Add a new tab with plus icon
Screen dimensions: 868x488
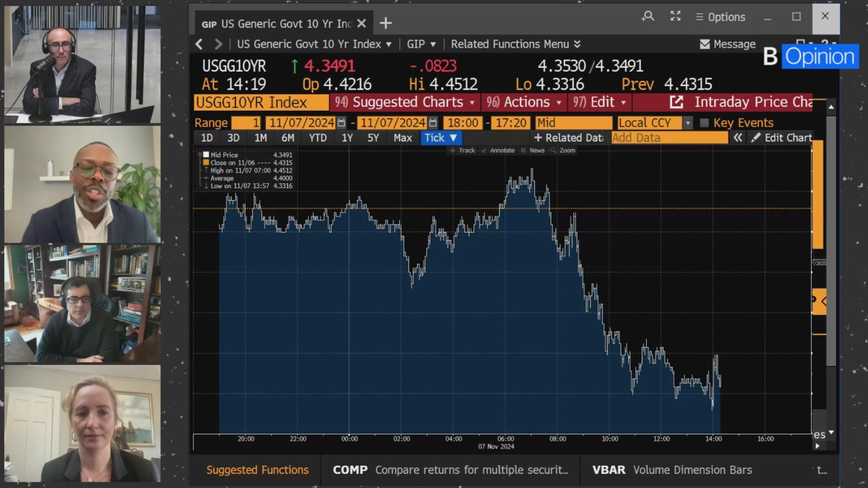(386, 23)
